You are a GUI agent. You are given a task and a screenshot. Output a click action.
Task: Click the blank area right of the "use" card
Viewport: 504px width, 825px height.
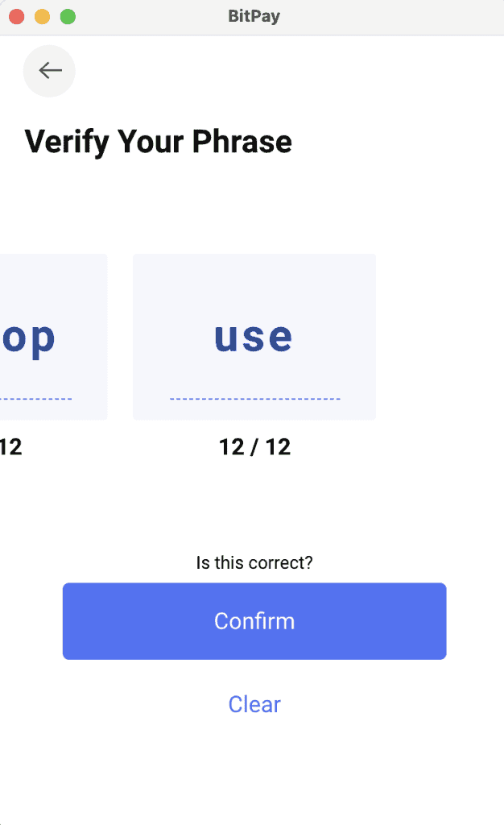point(439,337)
